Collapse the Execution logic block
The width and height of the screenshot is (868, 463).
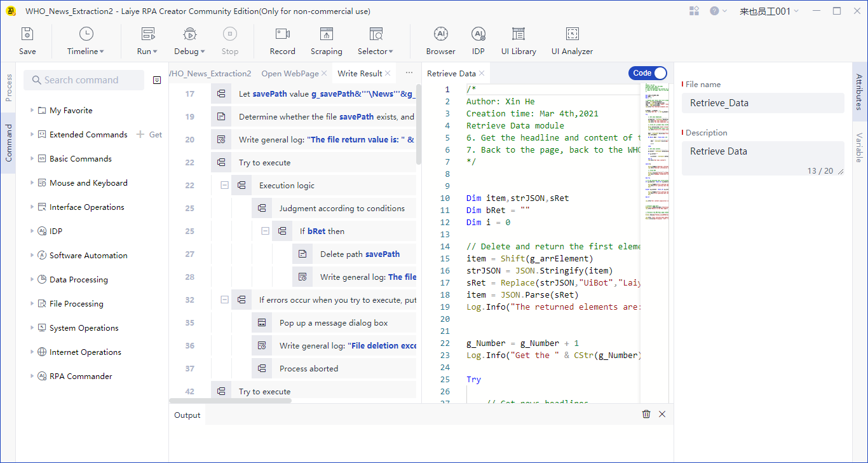point(224,185)
